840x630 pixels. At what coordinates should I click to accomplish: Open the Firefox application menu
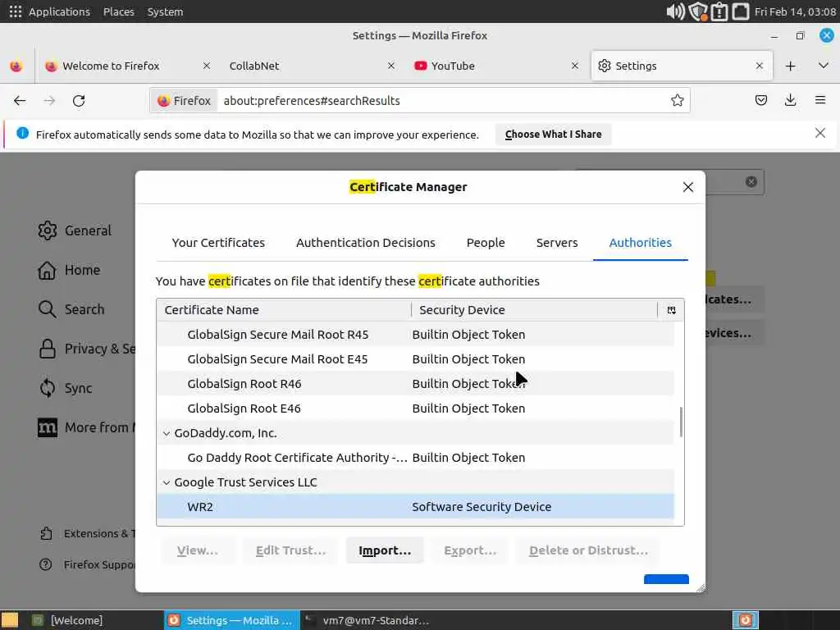click(x=819, y=100)
